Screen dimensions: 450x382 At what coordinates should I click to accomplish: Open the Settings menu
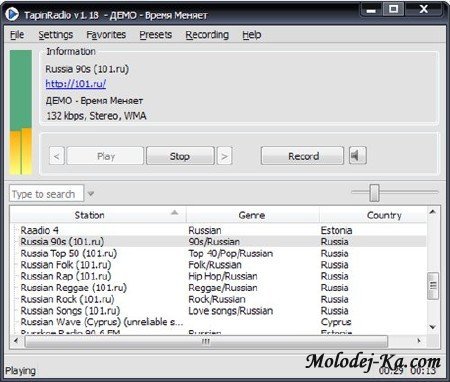coord(56,35)
